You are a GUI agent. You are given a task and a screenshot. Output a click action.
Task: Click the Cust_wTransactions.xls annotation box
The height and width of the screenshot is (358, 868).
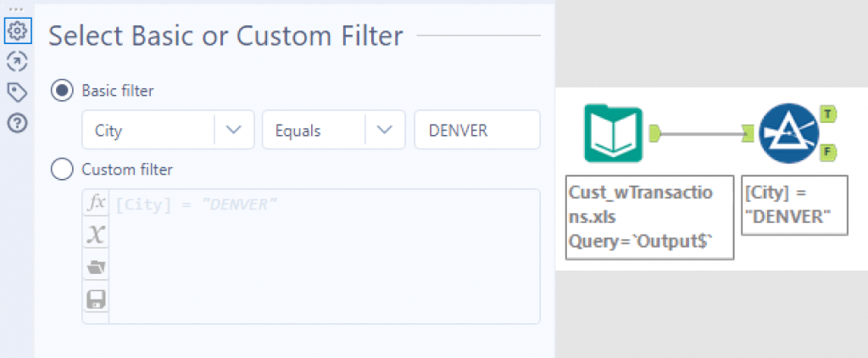click(649, 218)
